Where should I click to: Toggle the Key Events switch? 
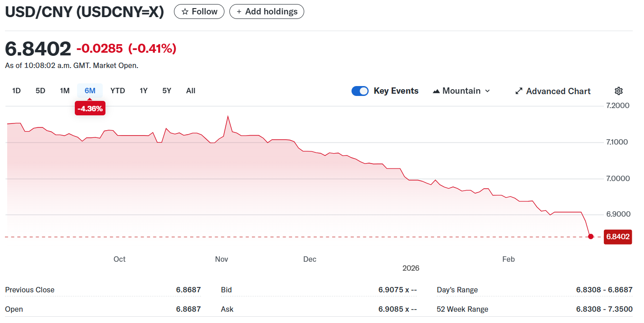click(360, 91)
